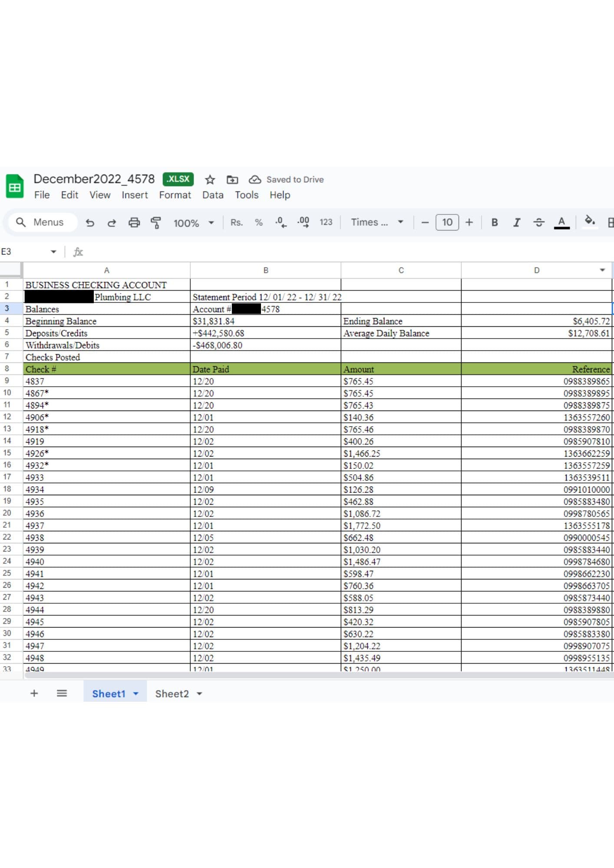Open the text color picker
Screen dimensions: 614x868
tap(561, 222)
